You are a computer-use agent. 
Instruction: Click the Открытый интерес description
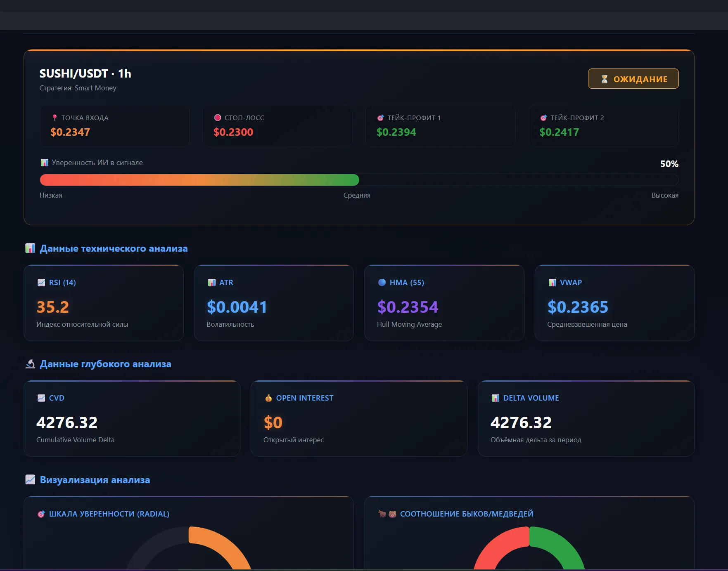tap(294, 440)
